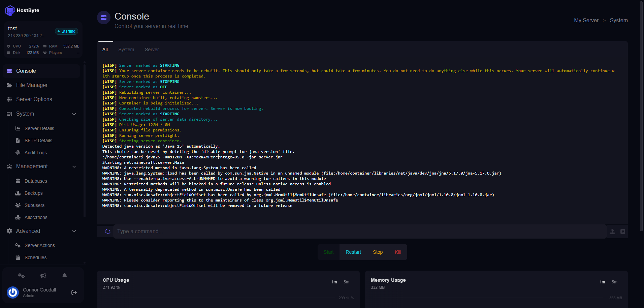Open Databases icon in the sidebar
The height and width of the screenshot is (308, 644).
click(18, 181)
